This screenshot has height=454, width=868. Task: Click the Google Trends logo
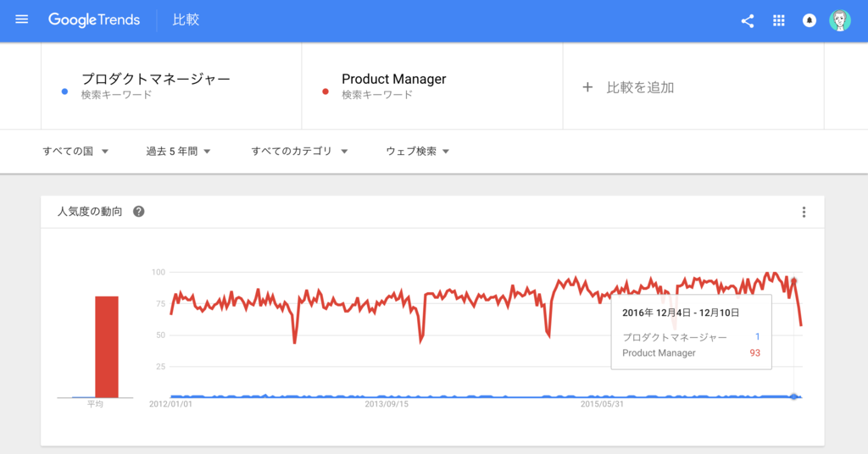[94, 20]
